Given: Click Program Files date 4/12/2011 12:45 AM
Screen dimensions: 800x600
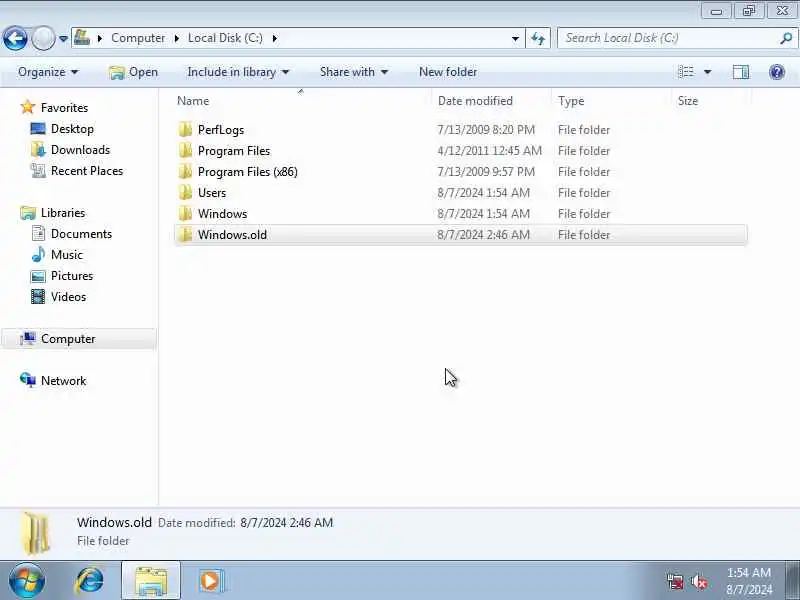Looking at the screenshot, I should pos(489,151).
